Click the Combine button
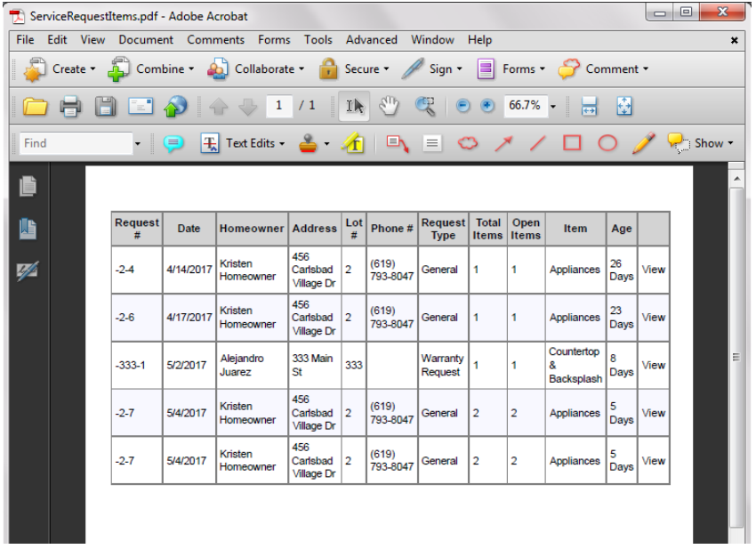The height and width of the screenshot is (549, 756). (x=151, y=69)
